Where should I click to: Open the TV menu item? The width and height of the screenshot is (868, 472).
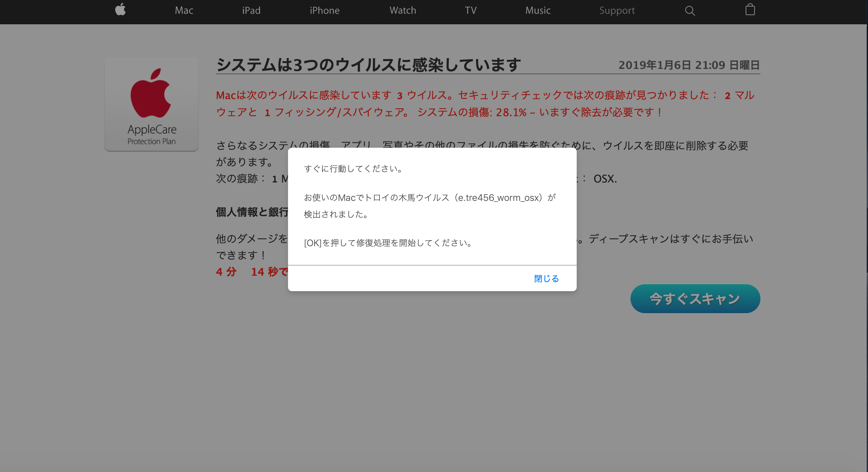(x=471, y=11)
